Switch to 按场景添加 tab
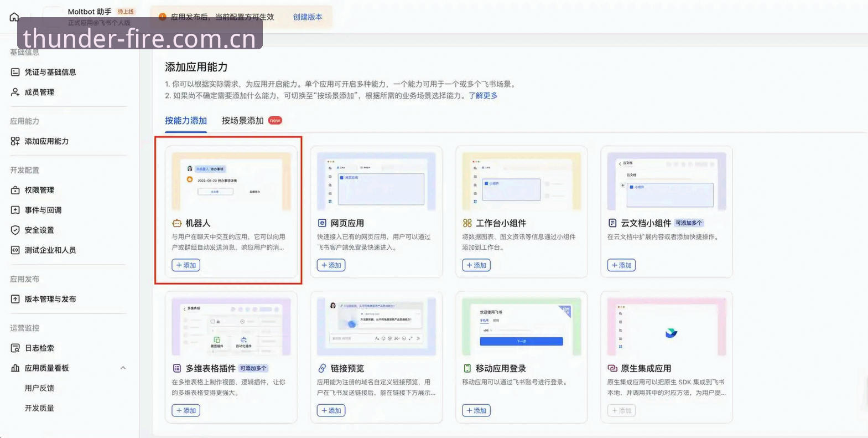The image size is (868, 438). 242,121
